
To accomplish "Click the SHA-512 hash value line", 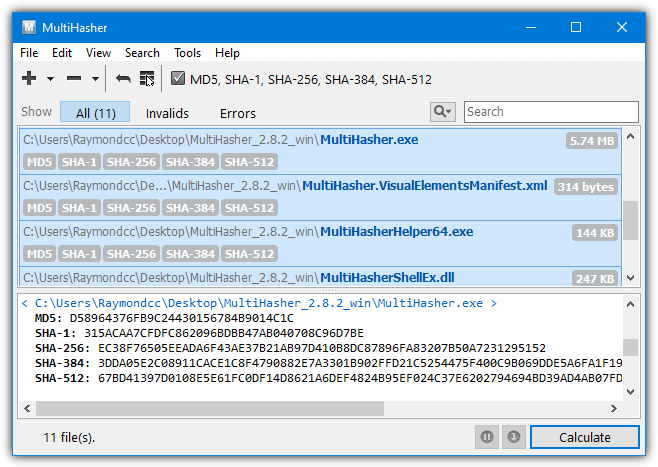I will click(328, 378).
